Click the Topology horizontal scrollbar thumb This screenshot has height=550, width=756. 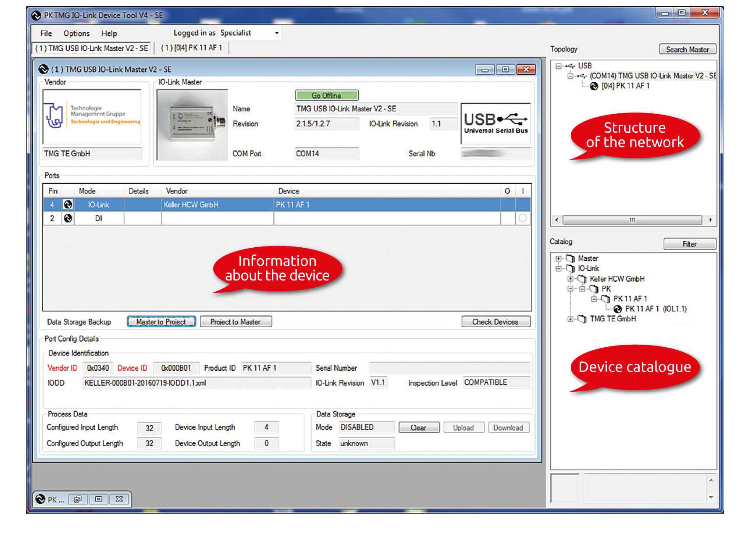coord(632,220)
